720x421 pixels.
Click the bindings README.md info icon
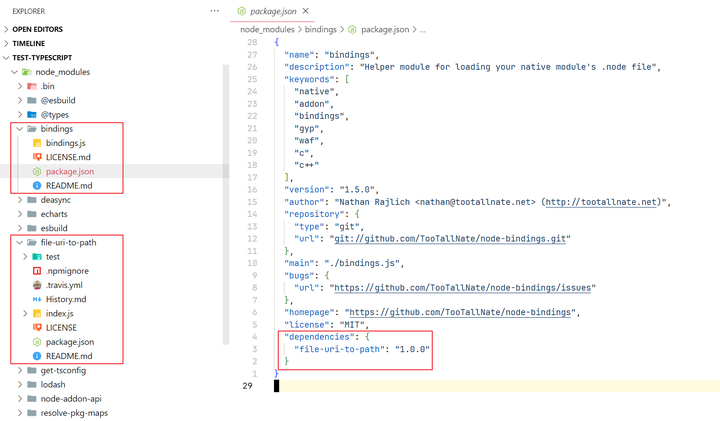[37, 185]
